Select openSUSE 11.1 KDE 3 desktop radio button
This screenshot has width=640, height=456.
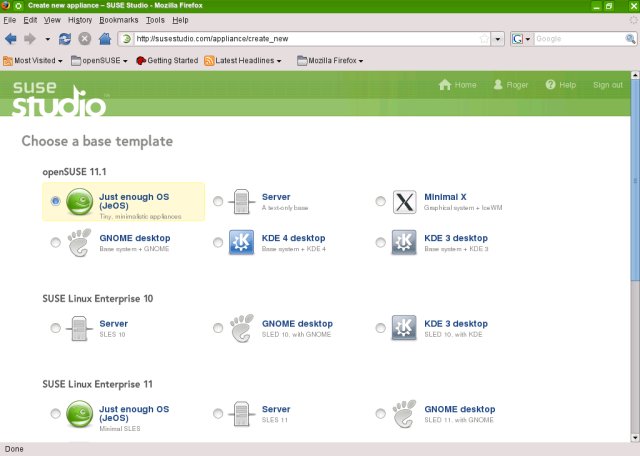[380, 242]
